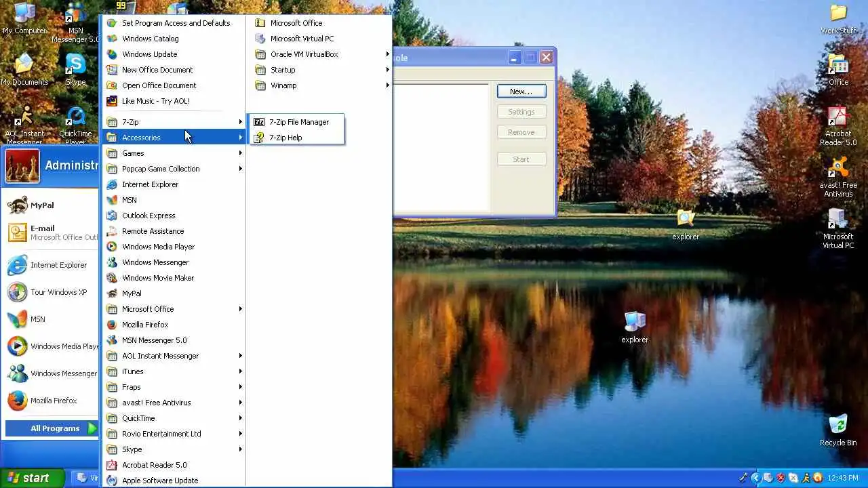The image size is (868, 488).
Task: Click the MyPal icon in the programs list
Action: point(112,293)
